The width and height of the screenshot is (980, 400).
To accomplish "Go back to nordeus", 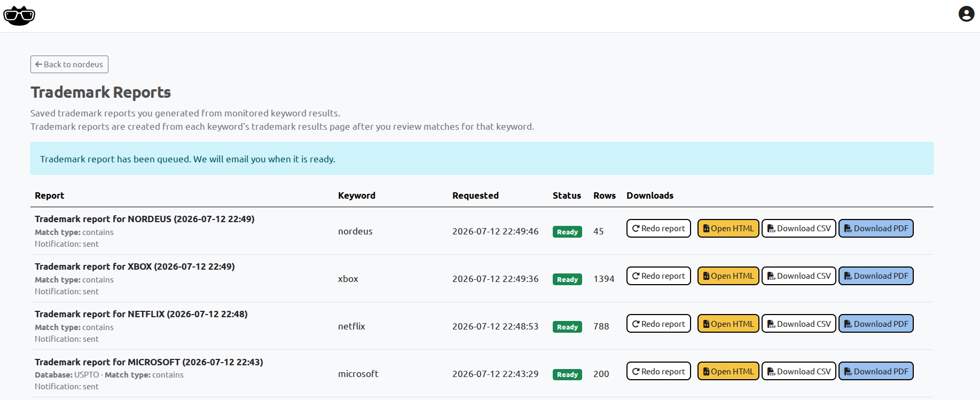I will (69, 65).
